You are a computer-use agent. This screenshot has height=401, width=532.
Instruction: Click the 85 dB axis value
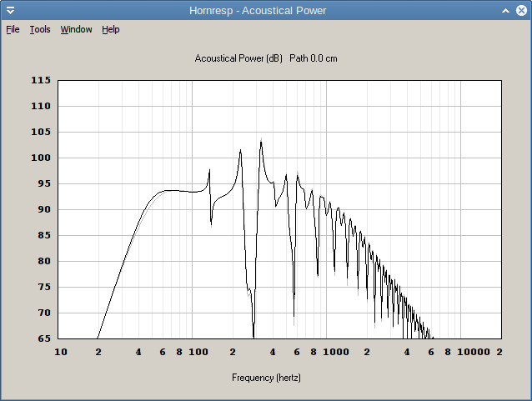(x=44, y=235)
